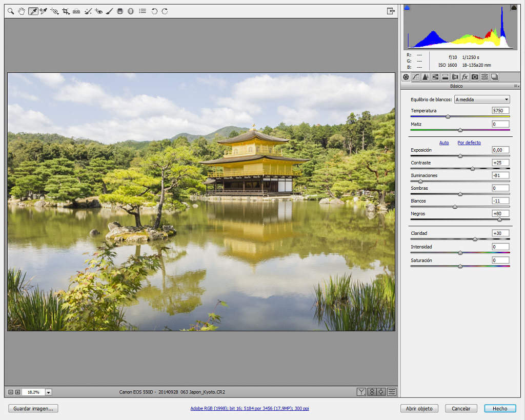Zoom out with the minus button
525x420 pixels.
(11, 392)
